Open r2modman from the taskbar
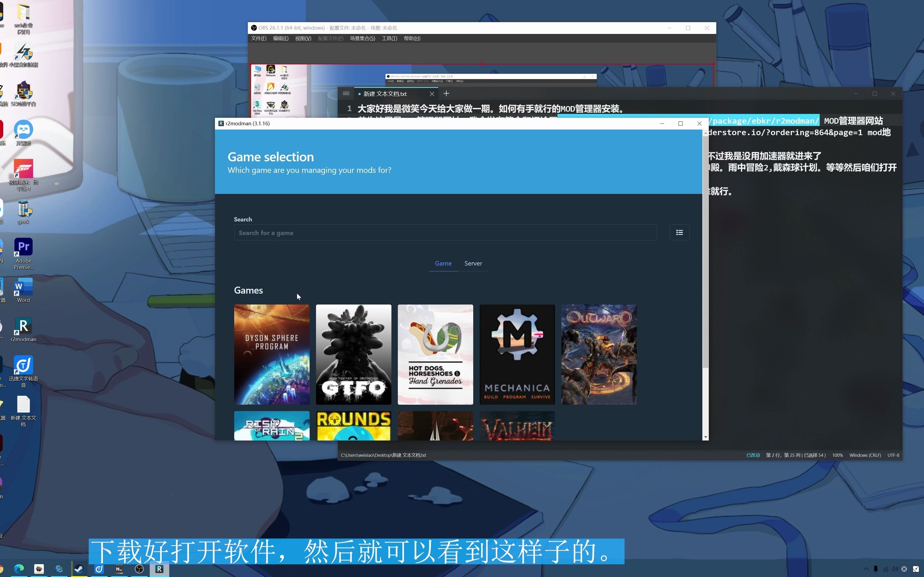 coord(160,569)
